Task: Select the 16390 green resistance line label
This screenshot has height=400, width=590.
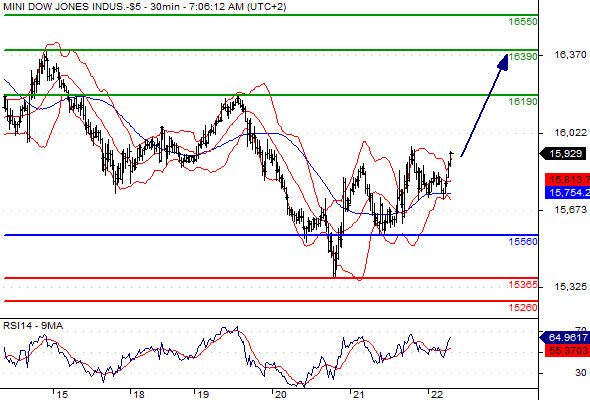Action: click(523, 56)
